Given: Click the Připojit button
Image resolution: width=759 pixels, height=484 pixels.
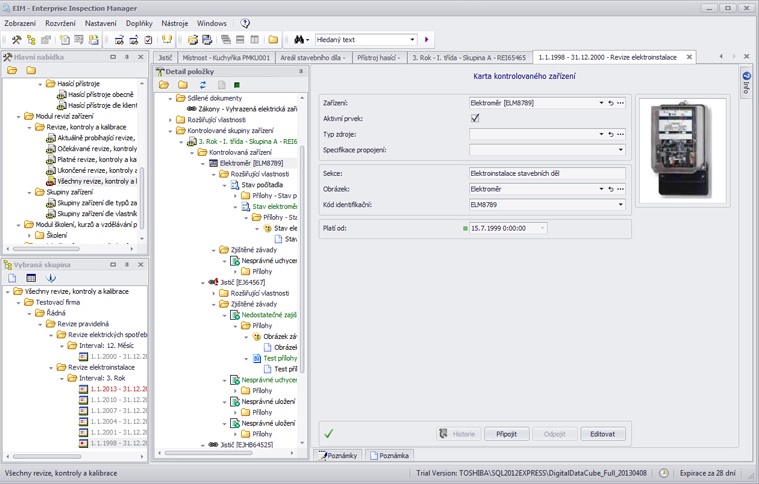Looking at the screenshot, I should point(506,434).
